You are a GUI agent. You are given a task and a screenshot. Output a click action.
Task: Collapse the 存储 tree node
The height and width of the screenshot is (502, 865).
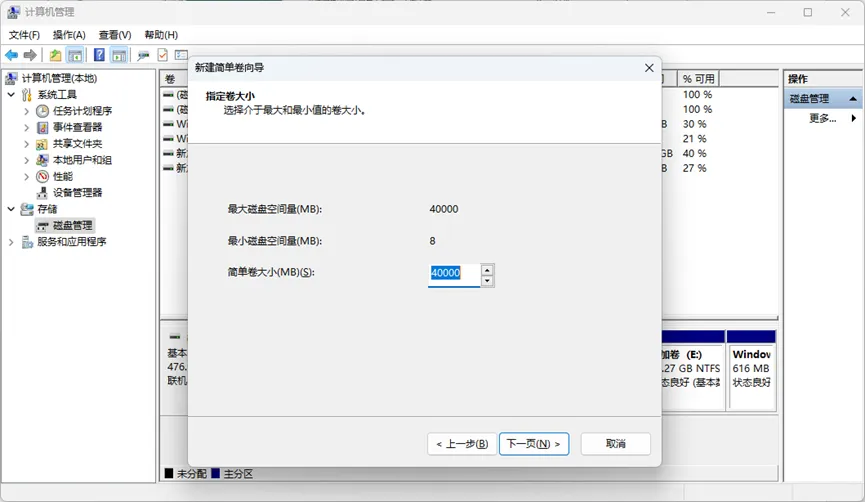[x=11, y=209]
